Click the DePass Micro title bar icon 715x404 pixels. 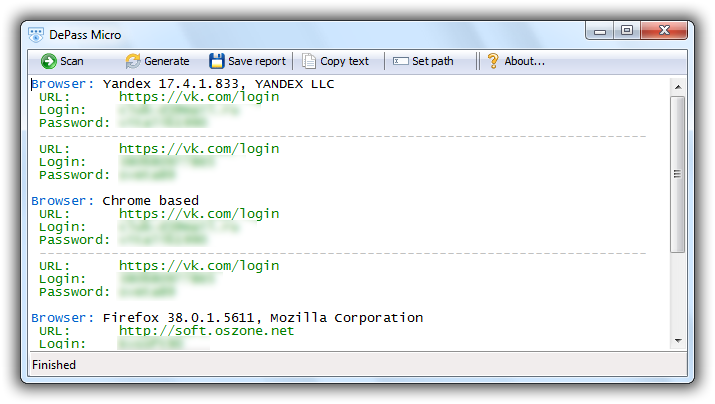(x=36, y=35)
